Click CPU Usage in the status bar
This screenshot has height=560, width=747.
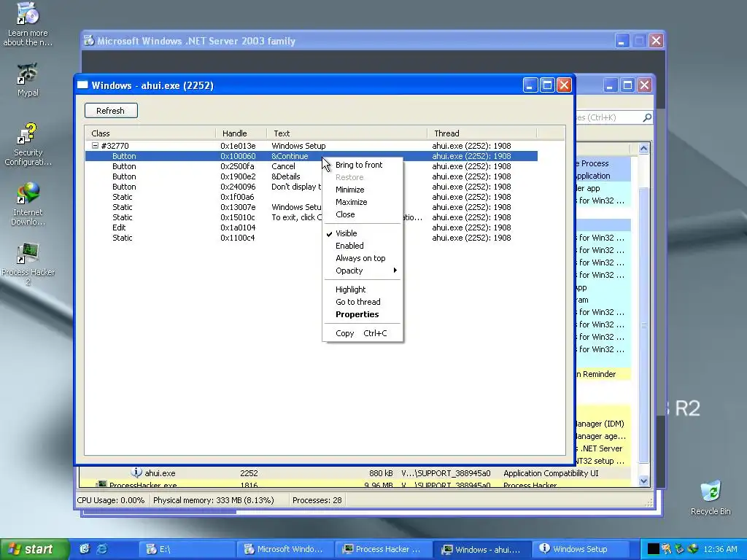tap(111, 500)
